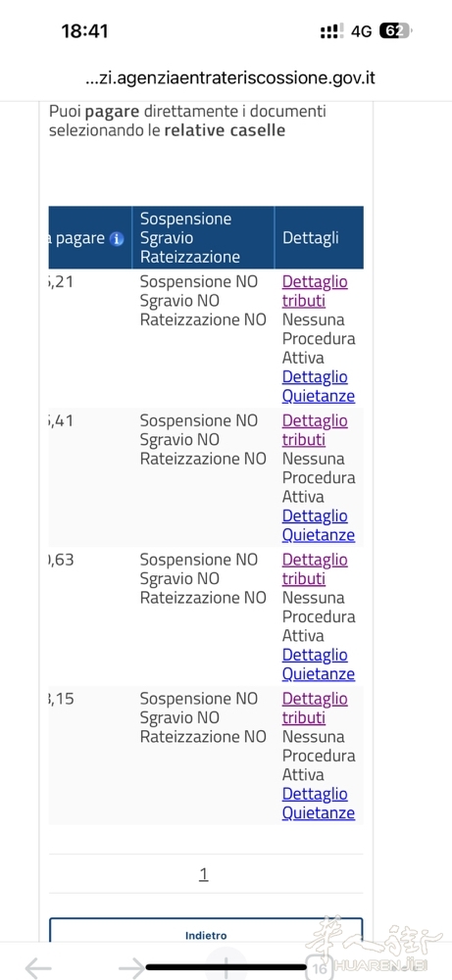Tap the Sospensione Sgravio Rateizzazione column header

[203, 237]
